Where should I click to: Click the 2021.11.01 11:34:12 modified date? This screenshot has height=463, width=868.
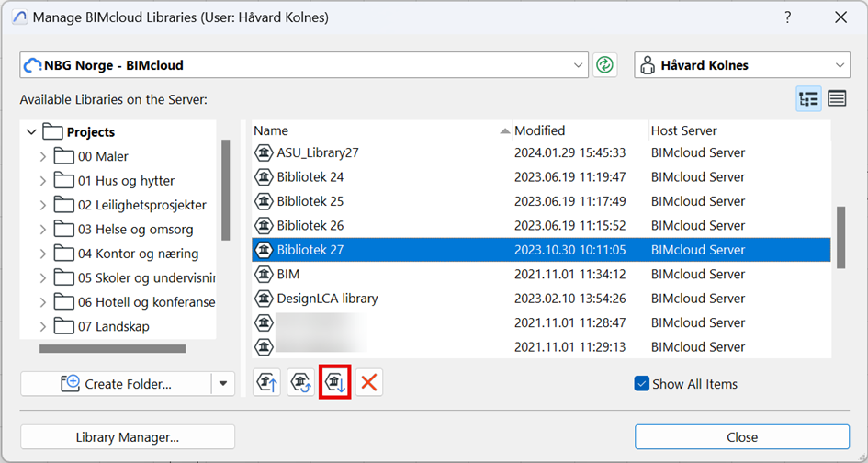(x=570, y=274)
